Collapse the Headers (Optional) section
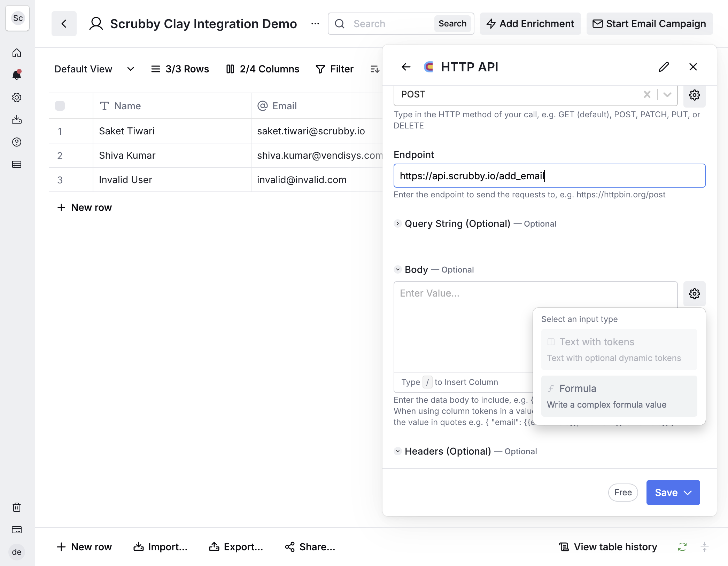 click(397, 451)
